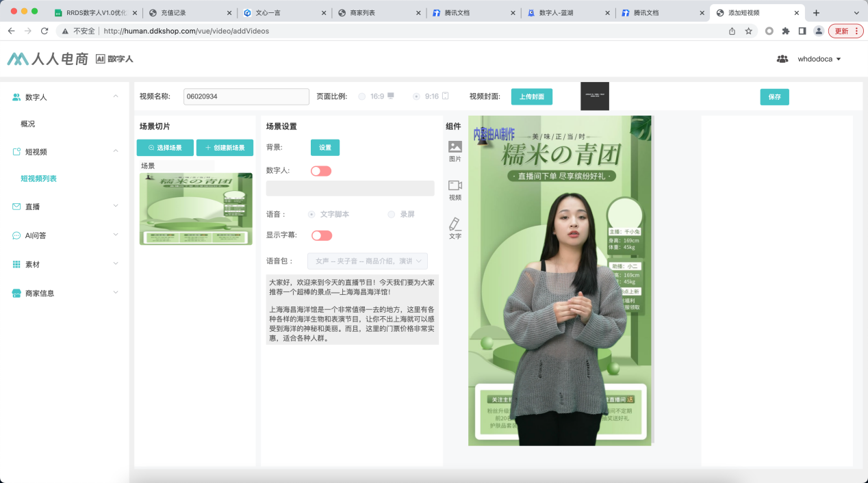This screenshot has width=868, height=483.
Task: Toggle the 显示字幕 subtitle switch
Action: (x=321, y=235)
